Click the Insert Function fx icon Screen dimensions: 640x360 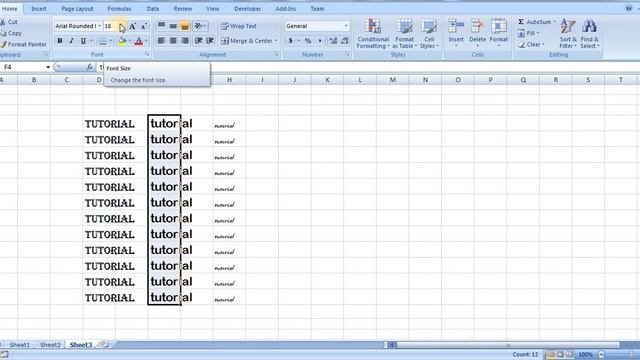coord(89,67)
